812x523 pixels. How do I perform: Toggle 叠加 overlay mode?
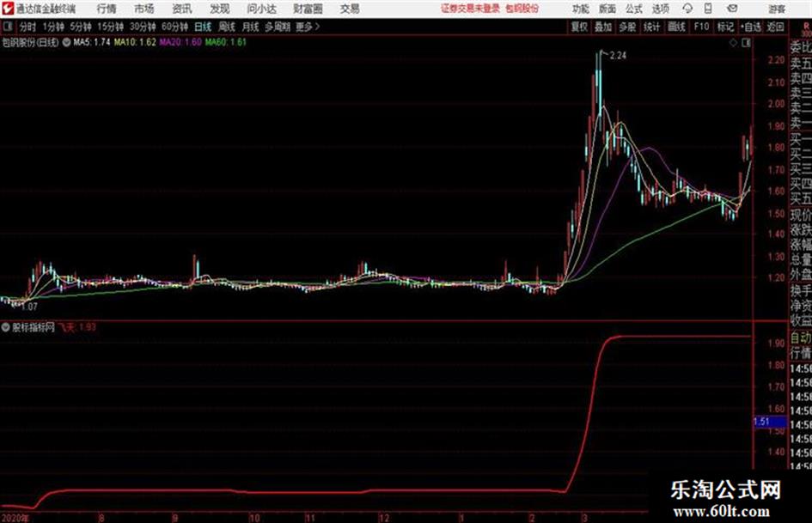[x=603, y=27]
